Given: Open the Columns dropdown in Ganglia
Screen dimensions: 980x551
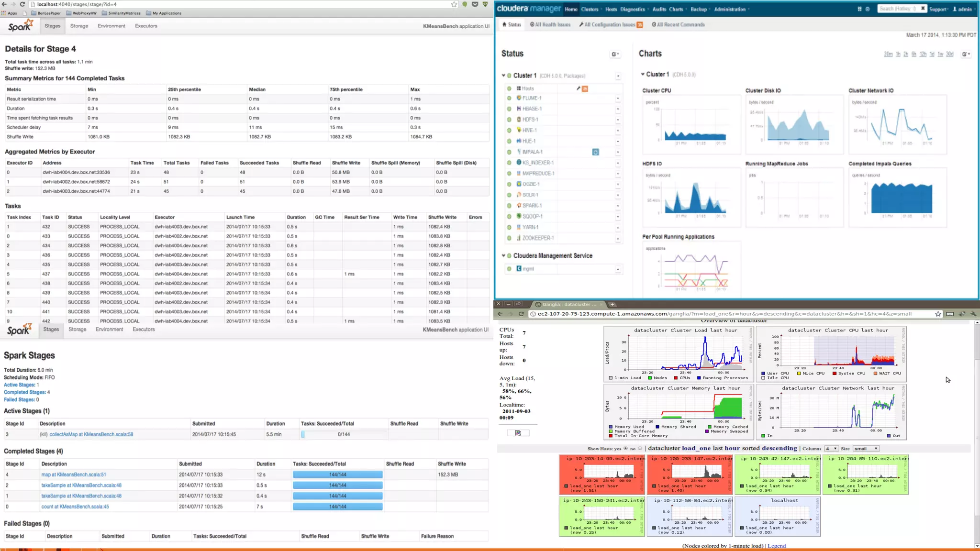Looking at the screenshot, I should point(831,449).
